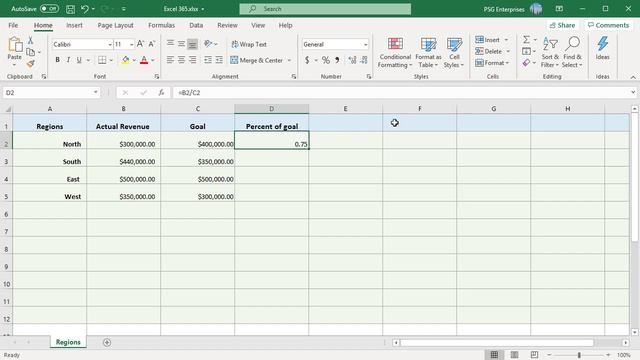
Task: Expand the Name Box dropdown arrow
Action: [96, 93]
